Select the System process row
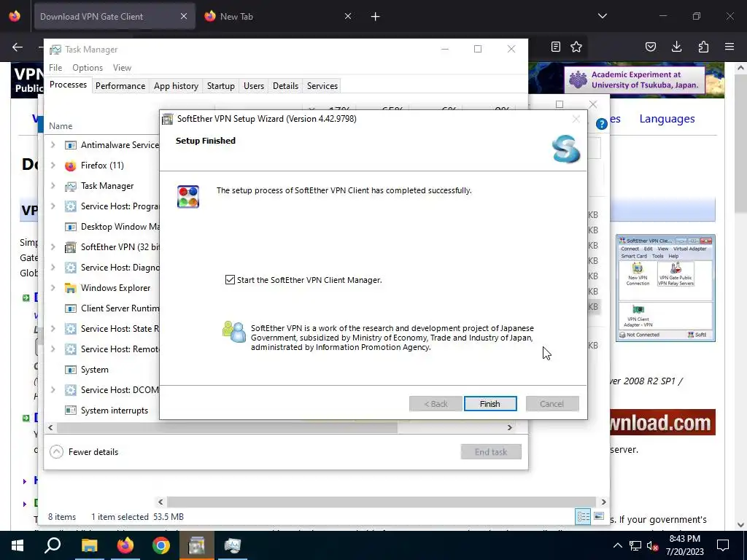 click(102, 370)
